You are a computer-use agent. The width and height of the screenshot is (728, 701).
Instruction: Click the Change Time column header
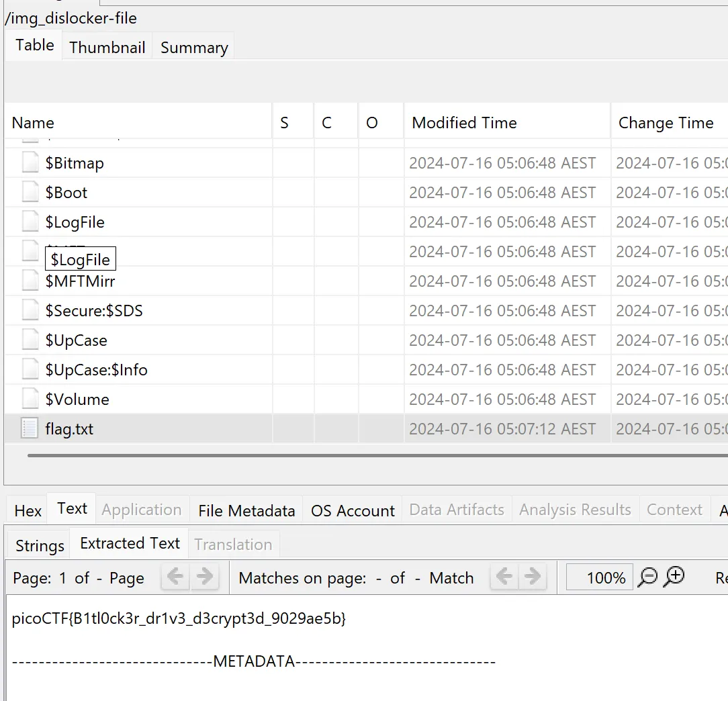point(666,123)
